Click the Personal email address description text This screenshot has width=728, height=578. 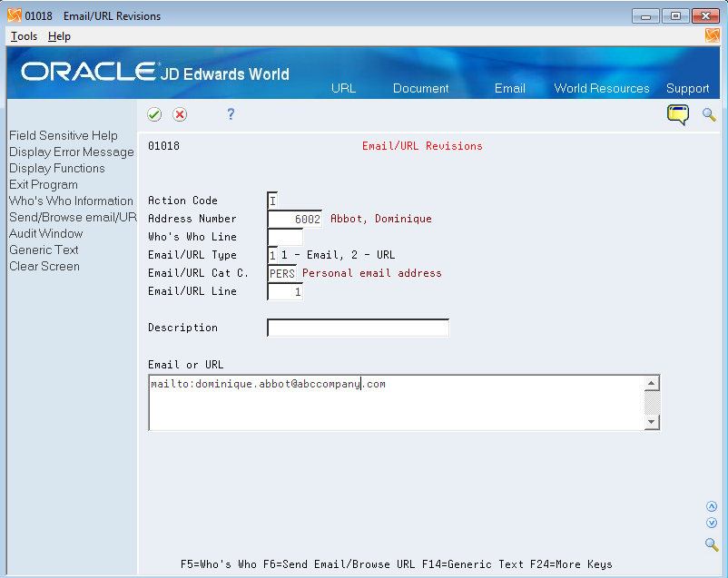[x=372, y=273]
